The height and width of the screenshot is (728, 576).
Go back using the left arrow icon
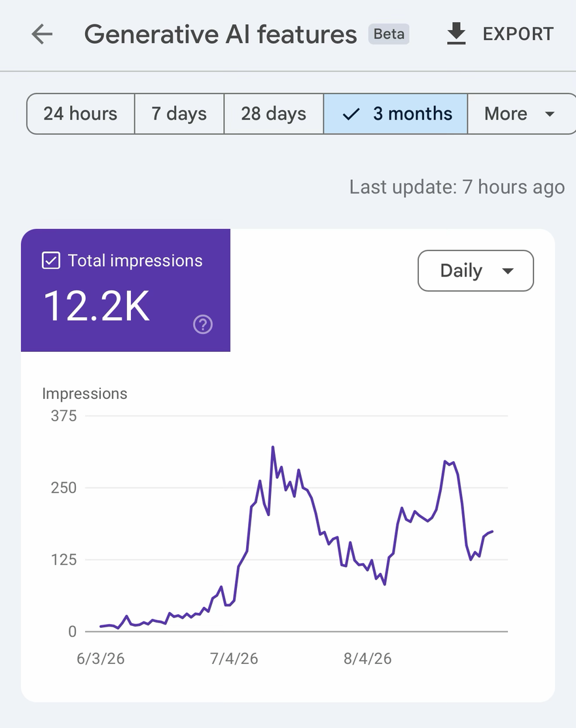click(42, 34)
